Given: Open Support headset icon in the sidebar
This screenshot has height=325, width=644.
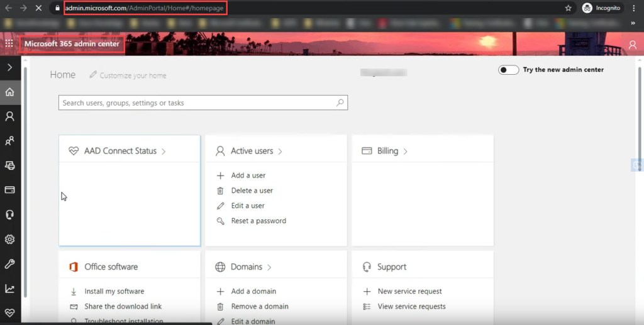Looking at the screenshot, I should [x=10, y=214].
